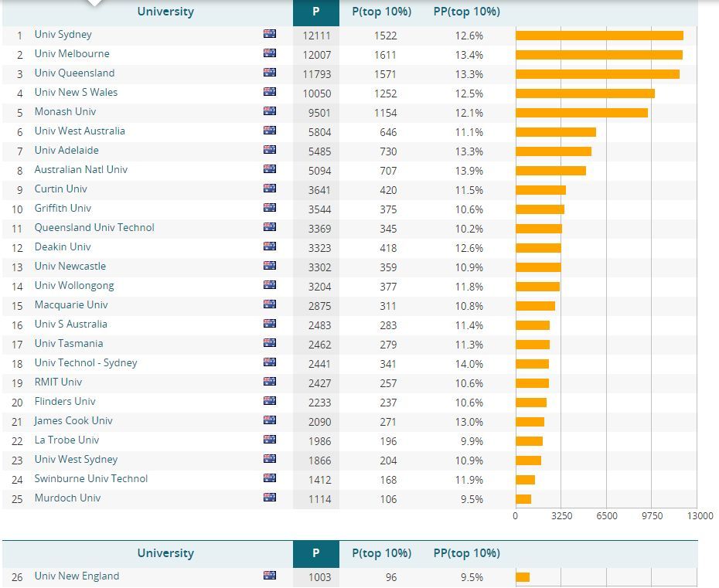Open the Univ Wollongong link

(74, 286)
